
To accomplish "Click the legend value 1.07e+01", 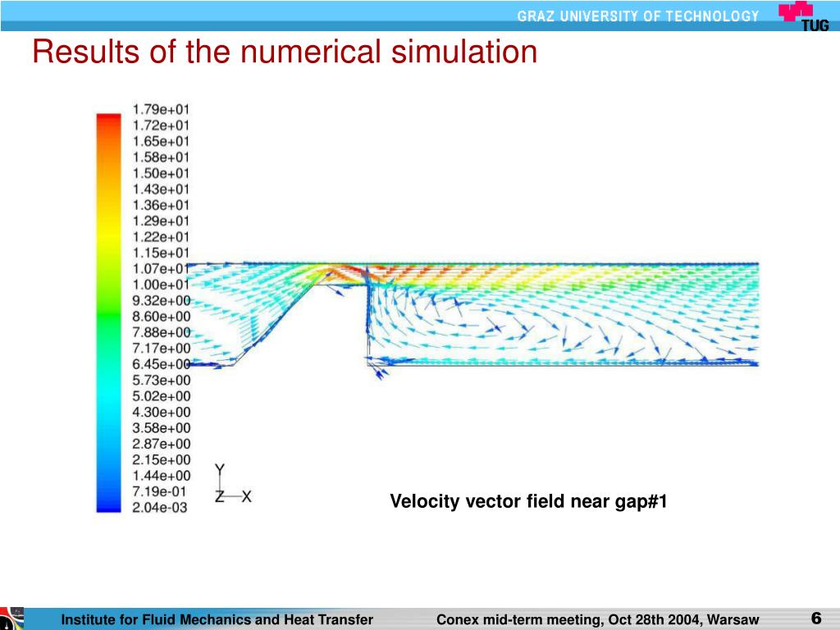I will (161, 269).
